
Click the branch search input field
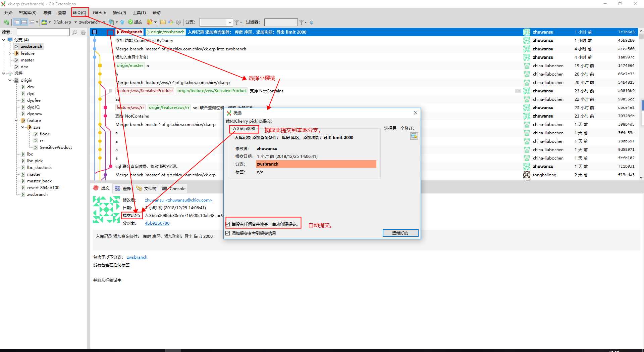click(43, 32)
